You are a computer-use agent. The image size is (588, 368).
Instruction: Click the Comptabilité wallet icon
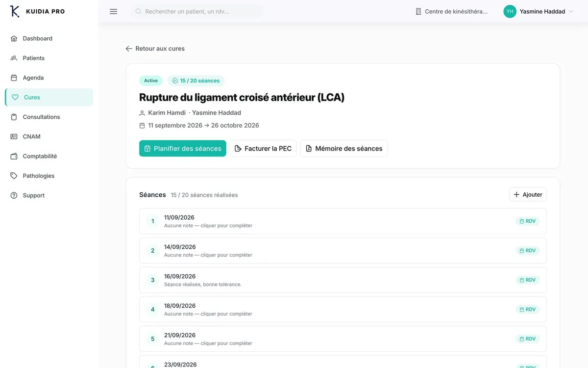click(14, 156)
